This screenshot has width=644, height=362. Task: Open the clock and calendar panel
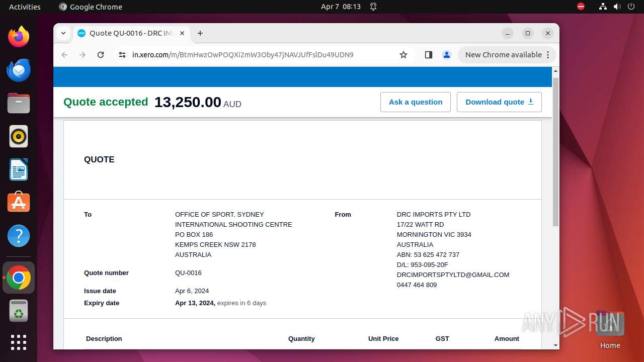341,7
